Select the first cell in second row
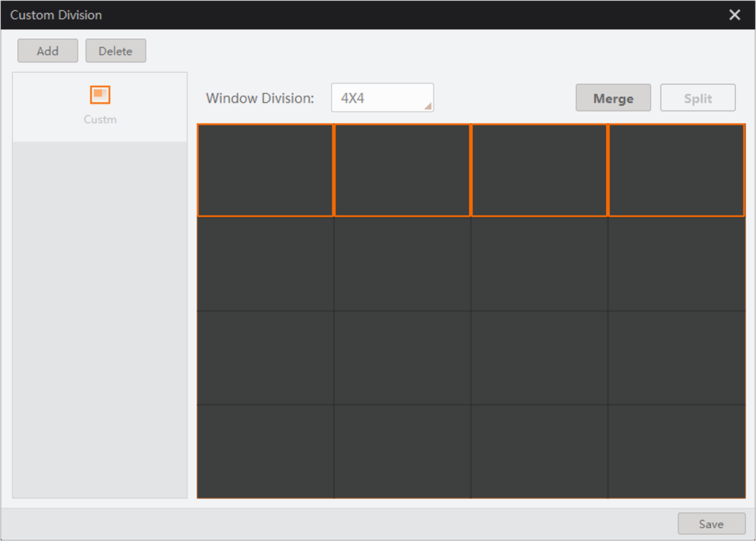 (x=265, y=264)
